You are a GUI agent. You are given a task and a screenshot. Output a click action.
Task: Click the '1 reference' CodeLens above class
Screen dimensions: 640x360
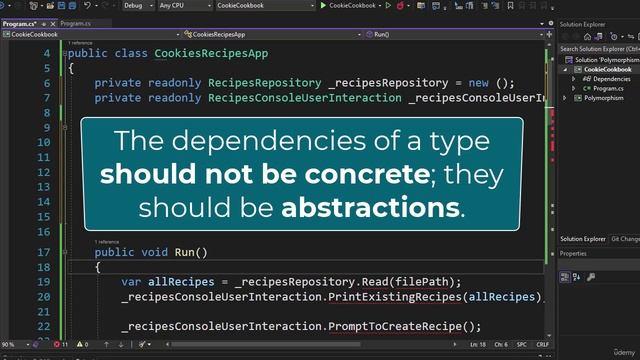pyautogui.click(x=80, y=43)
